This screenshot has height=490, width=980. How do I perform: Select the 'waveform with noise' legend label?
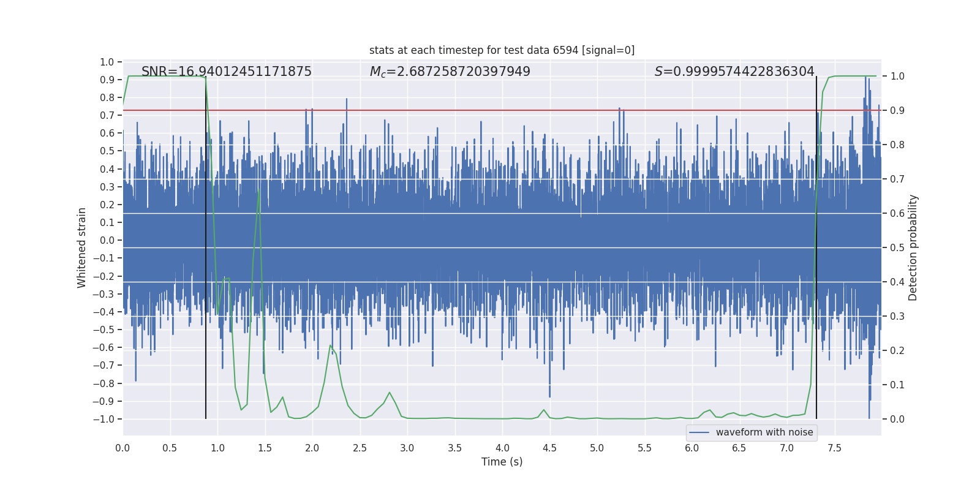[x=764, y=432]
